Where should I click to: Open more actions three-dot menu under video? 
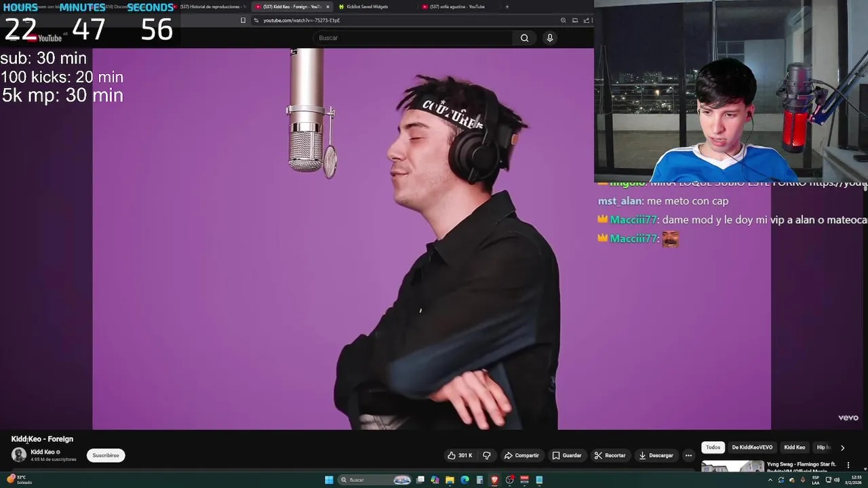tap(688, 455)
